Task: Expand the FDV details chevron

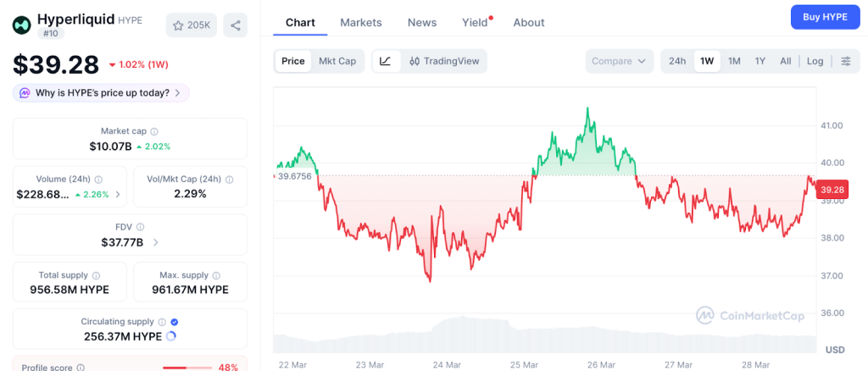Action: (156, 243)
